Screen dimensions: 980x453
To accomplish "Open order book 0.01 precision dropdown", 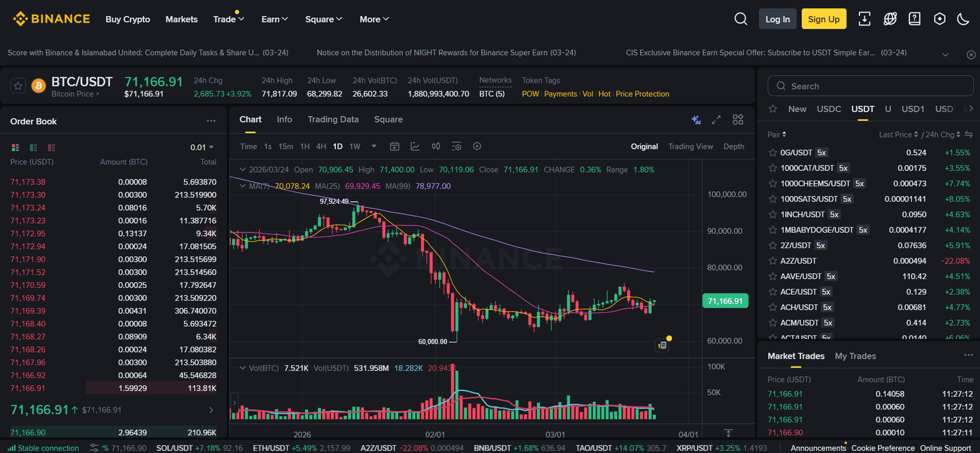I will coord(202,147).
